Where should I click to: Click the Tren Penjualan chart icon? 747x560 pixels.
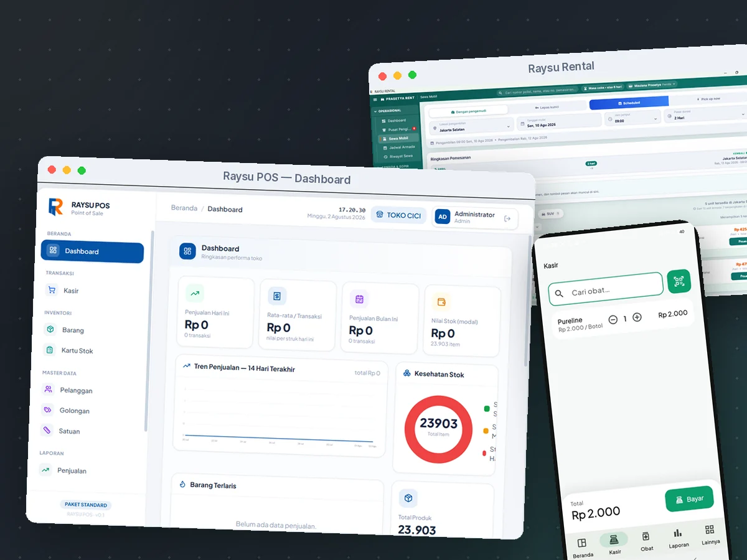click(x=187, y=366)
